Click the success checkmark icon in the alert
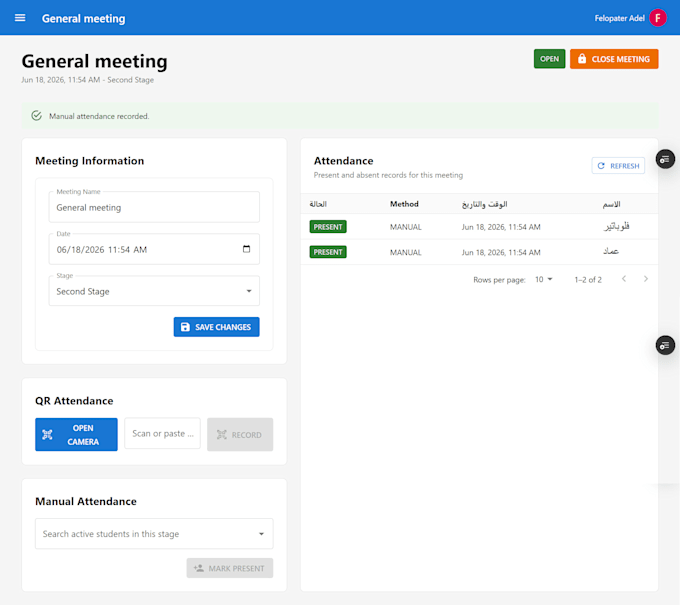Screen dimensions: 680x605 point(36,116)
